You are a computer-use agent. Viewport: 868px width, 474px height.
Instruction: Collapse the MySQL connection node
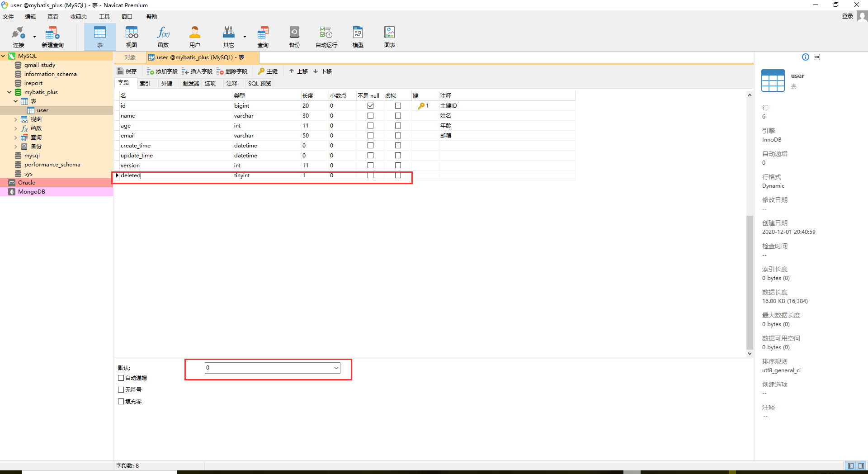(3, 56)
